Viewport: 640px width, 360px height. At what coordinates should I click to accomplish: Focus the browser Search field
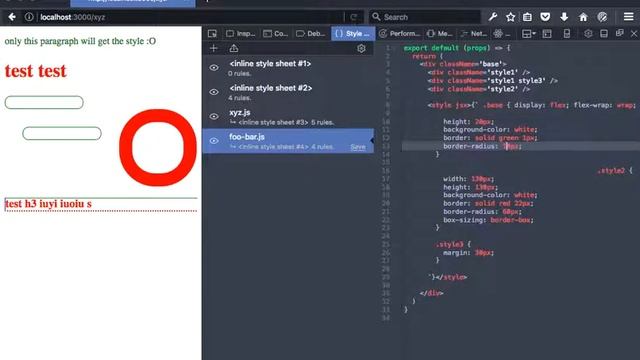(424, 17)
